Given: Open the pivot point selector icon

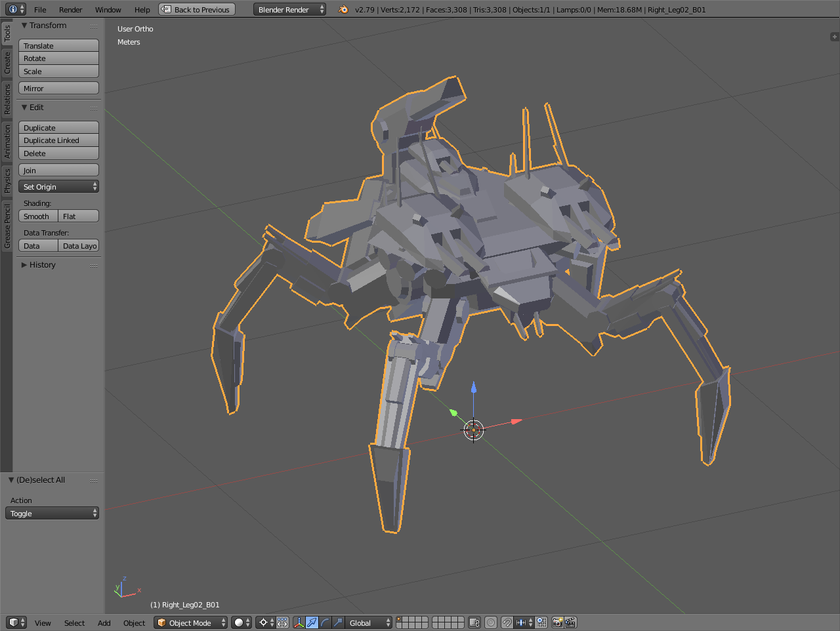Looking at the screenshot, I should [264, 622].
